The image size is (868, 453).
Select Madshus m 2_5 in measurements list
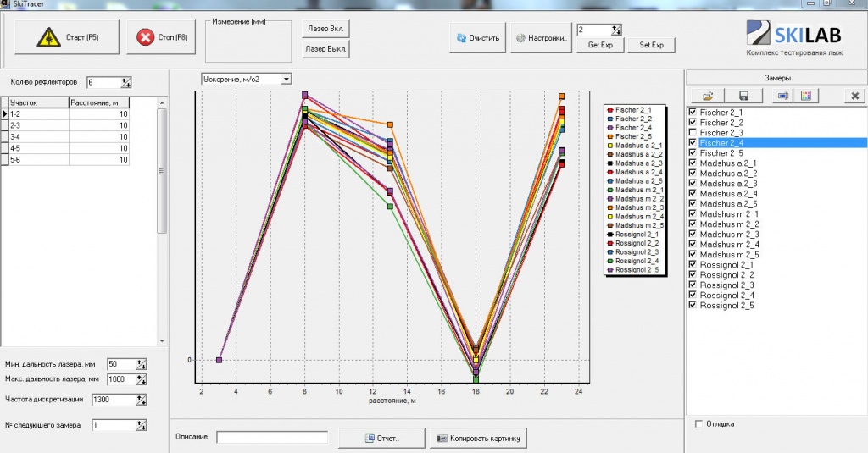pyautogui.click(x=729, y=254)
